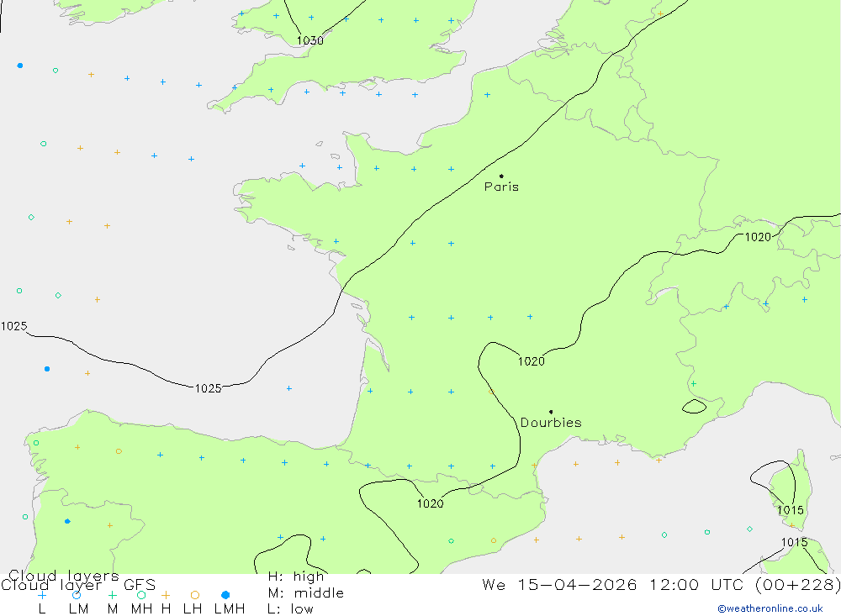Click the filled blue dot legend icon for LMH
Viewport: 841px width, 616px height.
[225, 595]
